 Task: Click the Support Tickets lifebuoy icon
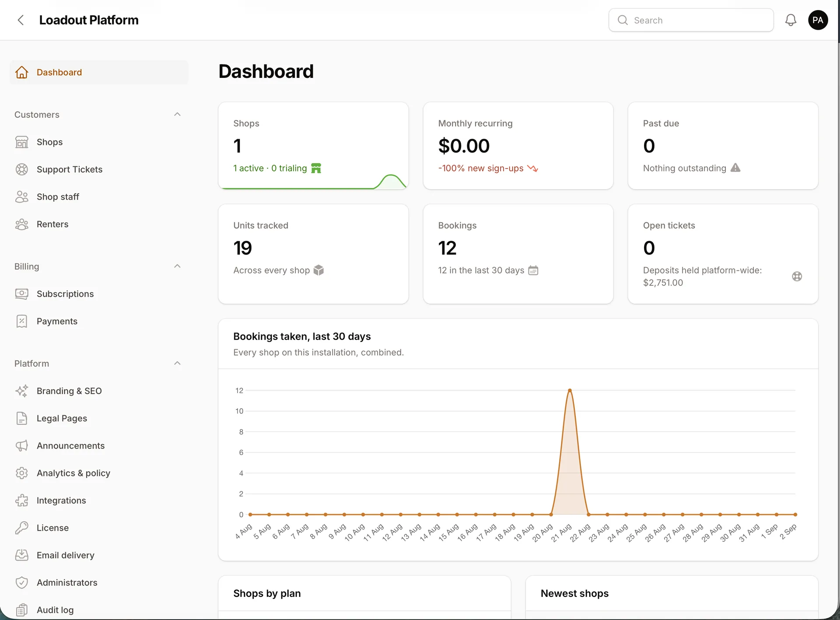21,169
